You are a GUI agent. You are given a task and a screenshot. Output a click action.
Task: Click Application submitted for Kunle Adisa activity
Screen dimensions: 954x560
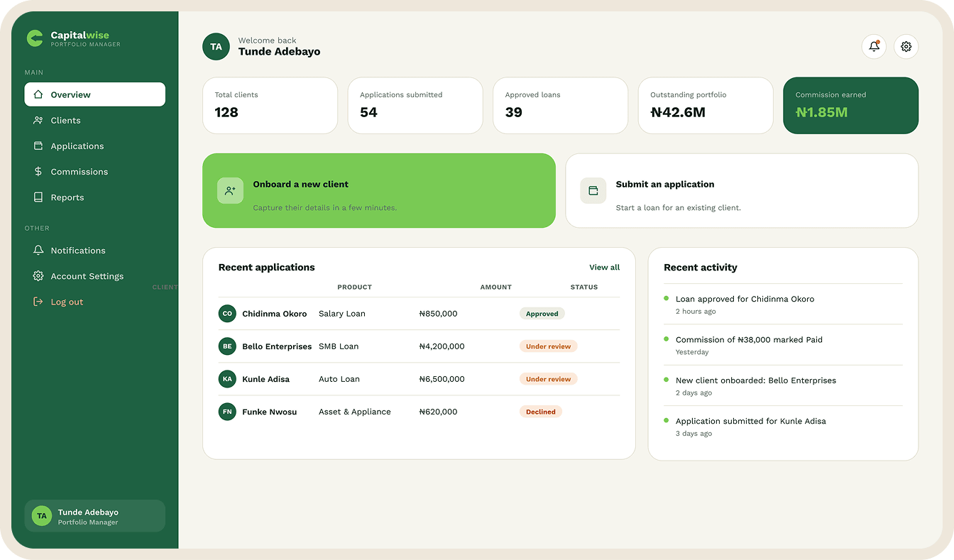click(x=783, y=427)
